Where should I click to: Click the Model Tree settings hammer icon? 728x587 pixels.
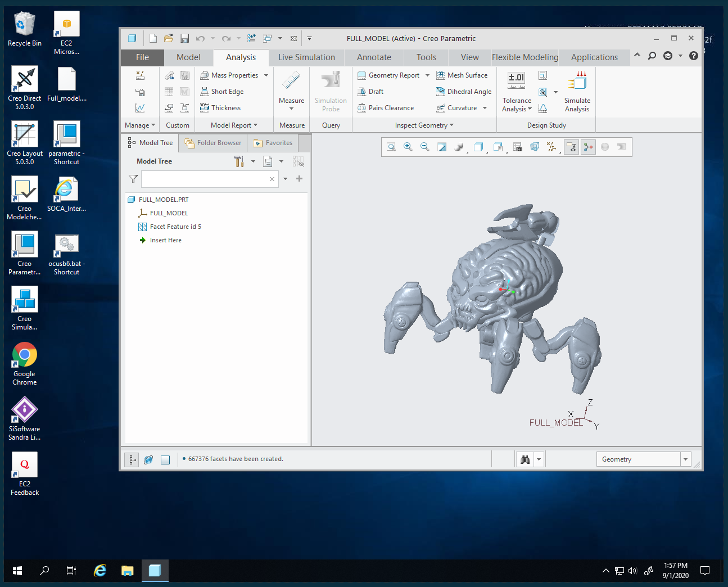(x=239, y=161)
